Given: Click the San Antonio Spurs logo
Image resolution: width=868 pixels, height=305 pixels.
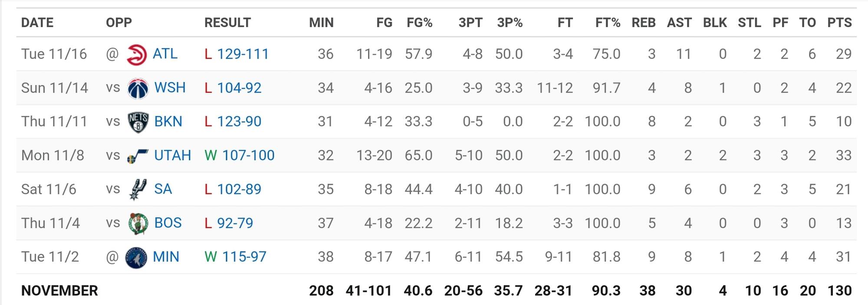Looking at the screenshot, I should point(138,189).
